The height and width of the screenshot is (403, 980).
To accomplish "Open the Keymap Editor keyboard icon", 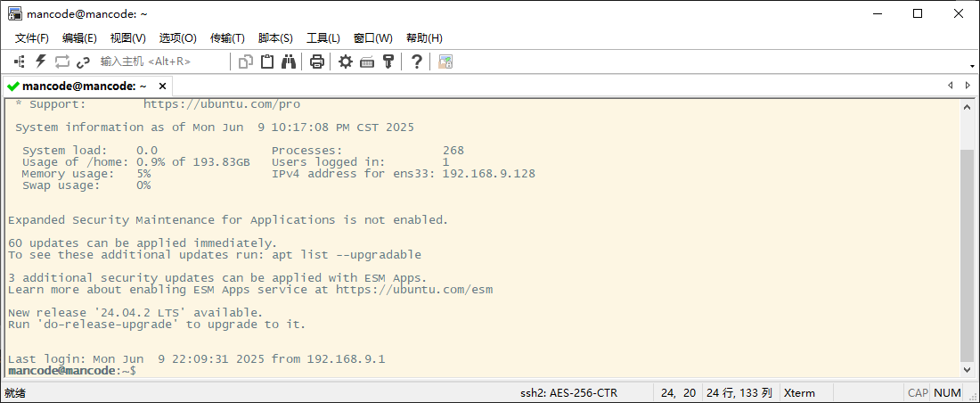I will 366,62.
